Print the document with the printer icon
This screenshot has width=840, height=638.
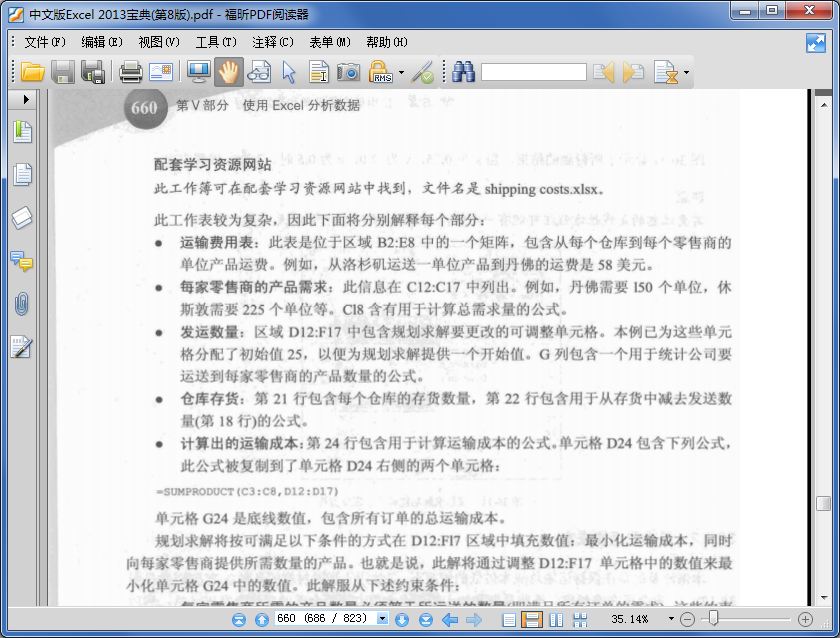131,72
